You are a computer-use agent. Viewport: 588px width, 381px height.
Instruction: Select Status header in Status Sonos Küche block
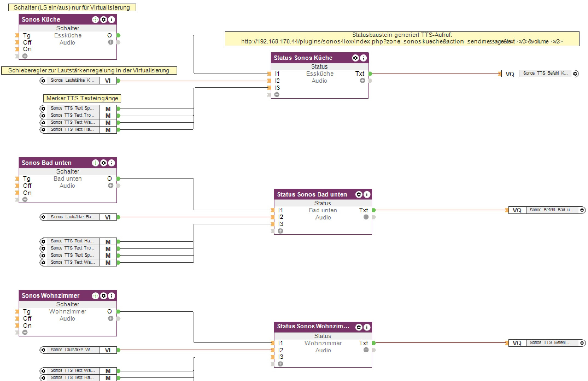click(319, 66)
